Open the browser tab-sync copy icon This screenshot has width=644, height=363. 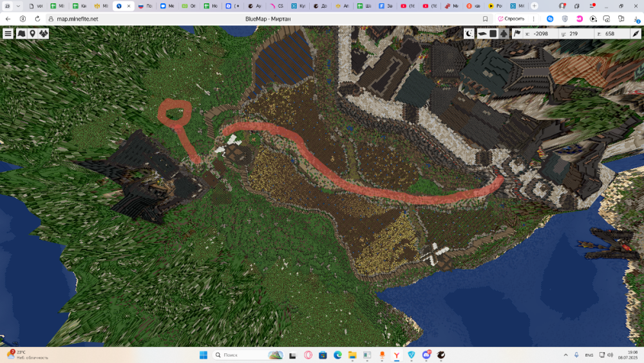pos(576,6)
